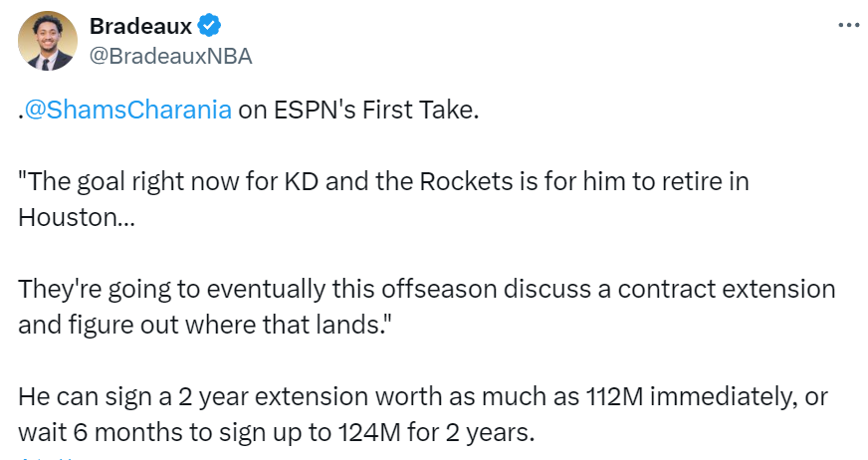
Task: Click the word "Rockets" in the quote
Action: pos(466,181)
